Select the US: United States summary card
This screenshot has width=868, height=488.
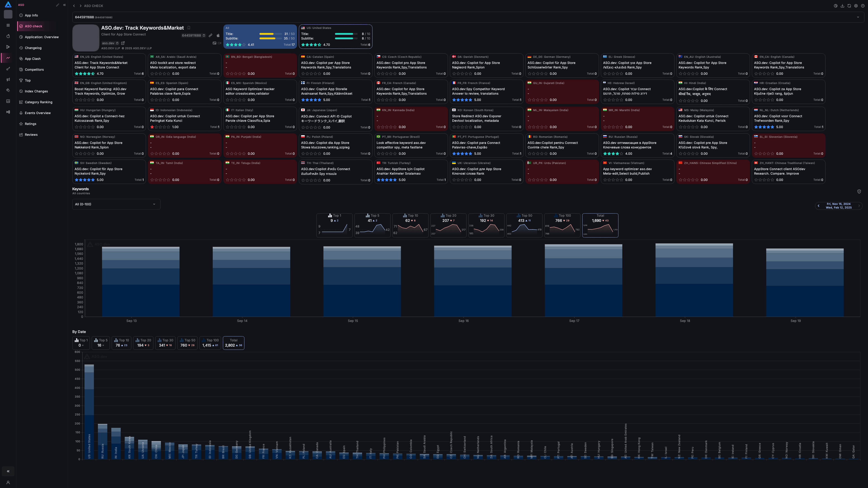coord(336,36)
